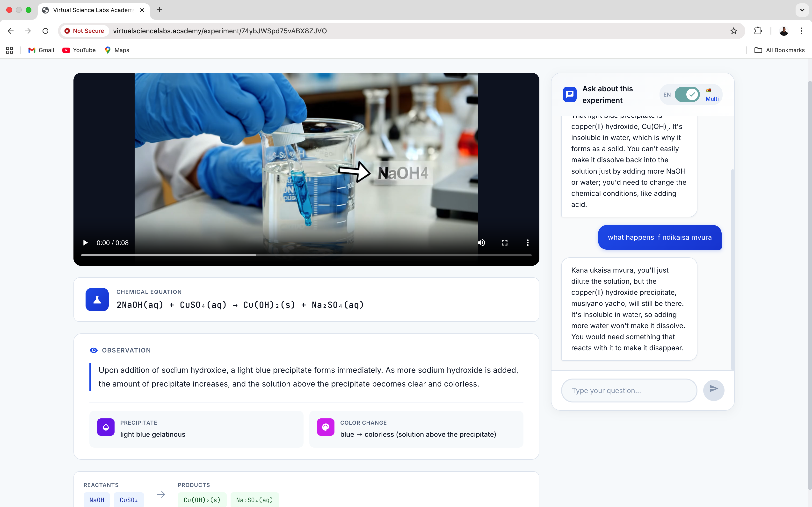The width and height of the screenshot is (812, 507).
Task: Click the chat bubble icon in panel header
Action: point(570,95)
